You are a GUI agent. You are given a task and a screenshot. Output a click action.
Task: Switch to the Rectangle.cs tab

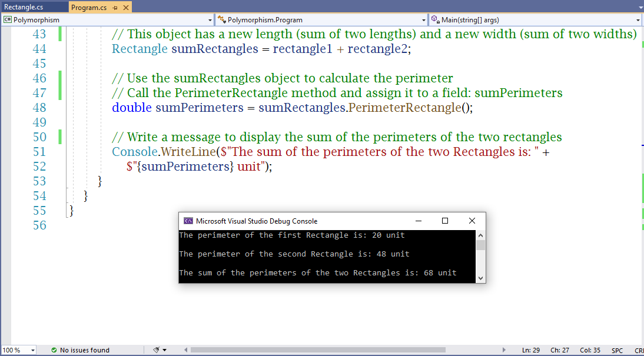(24, 7)
